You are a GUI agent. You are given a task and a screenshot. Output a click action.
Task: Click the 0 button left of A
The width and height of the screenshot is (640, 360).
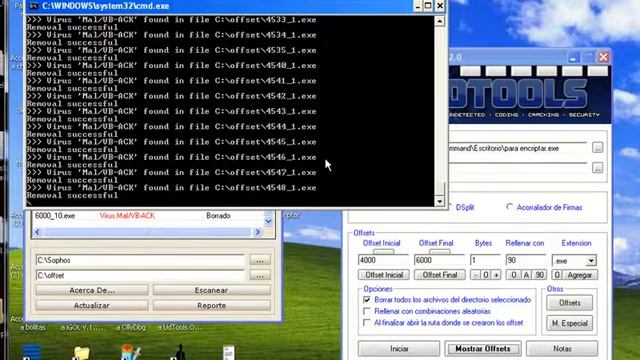[513, 275]
